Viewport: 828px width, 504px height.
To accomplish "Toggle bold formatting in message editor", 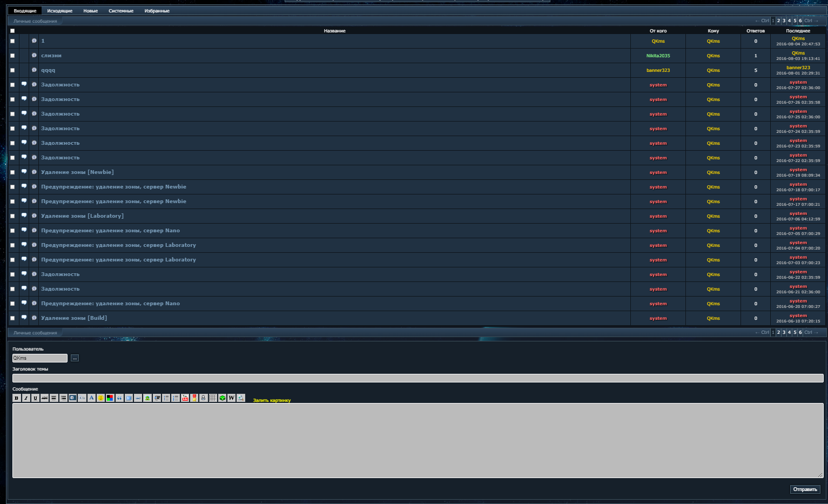I will 16,398.
